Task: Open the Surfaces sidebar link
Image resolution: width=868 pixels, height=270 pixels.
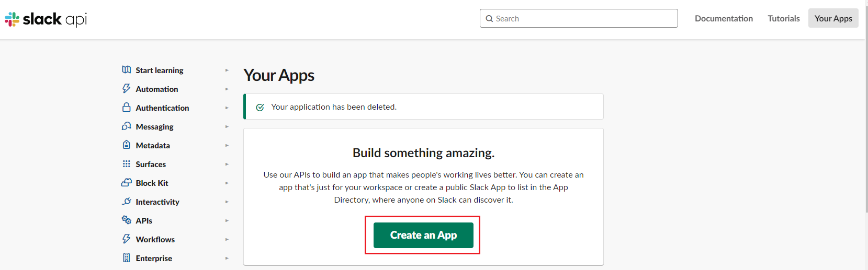Action: point(151,164)
